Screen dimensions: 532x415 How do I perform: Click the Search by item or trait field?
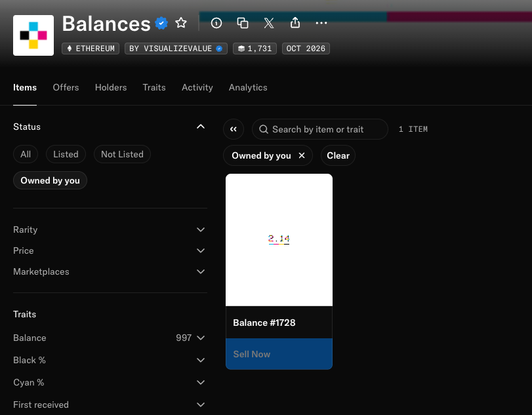tap(320, 129)
